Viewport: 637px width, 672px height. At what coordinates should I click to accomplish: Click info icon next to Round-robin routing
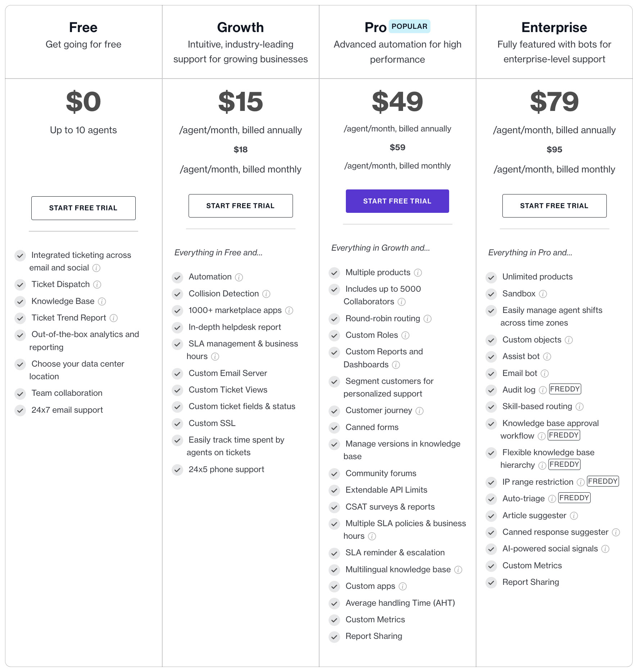(x=428, y=319)
